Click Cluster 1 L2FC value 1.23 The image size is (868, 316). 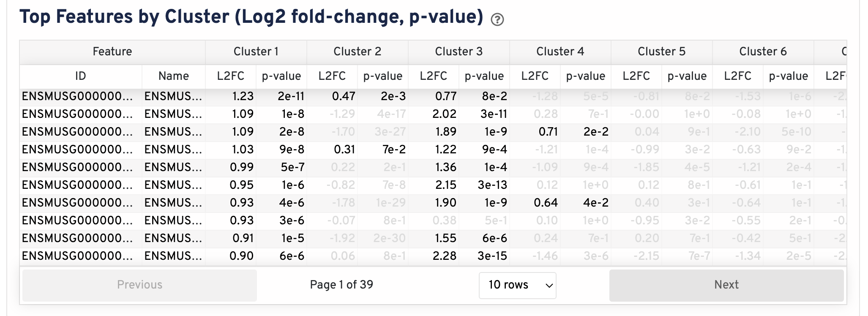click(243, 96)
